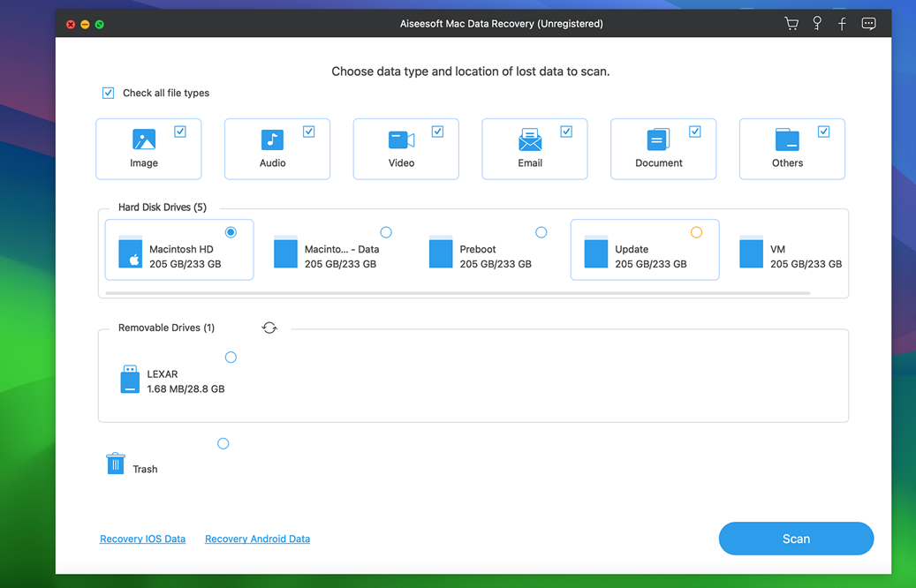
Task: Select the Macinto... - Data radio button
Action: (386, 232)
